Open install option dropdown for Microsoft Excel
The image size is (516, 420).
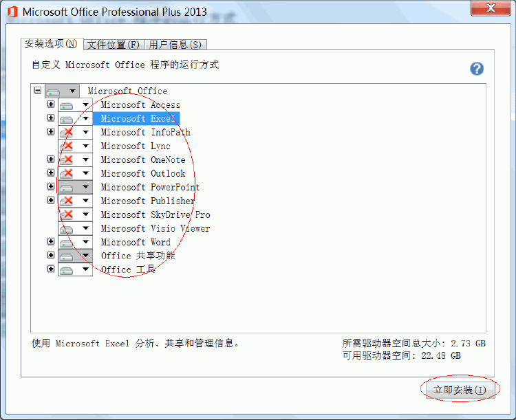click(85, 118)
